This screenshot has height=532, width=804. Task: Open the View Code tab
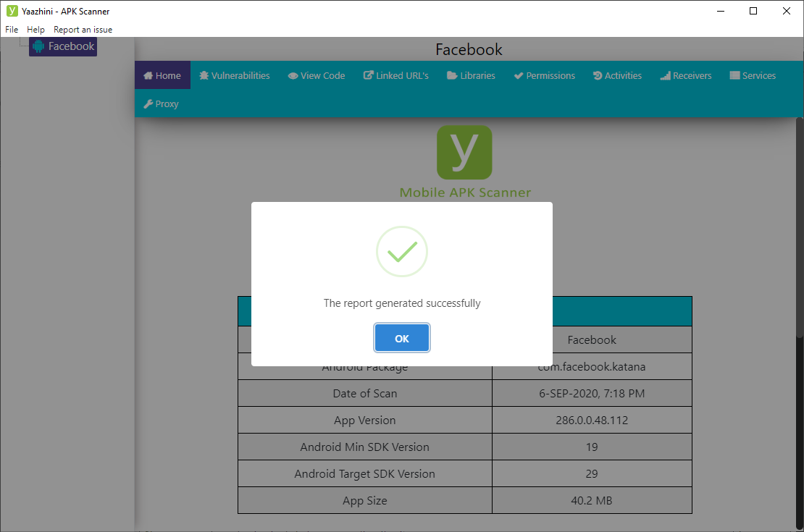tap(317, 75)
